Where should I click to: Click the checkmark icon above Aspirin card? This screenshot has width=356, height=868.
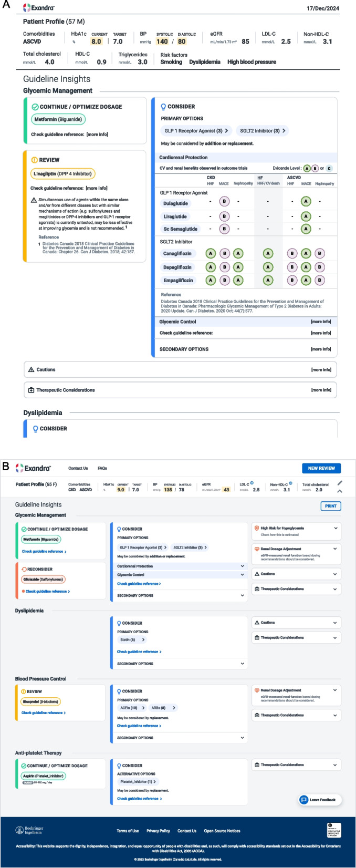click(x=24, y=766)
